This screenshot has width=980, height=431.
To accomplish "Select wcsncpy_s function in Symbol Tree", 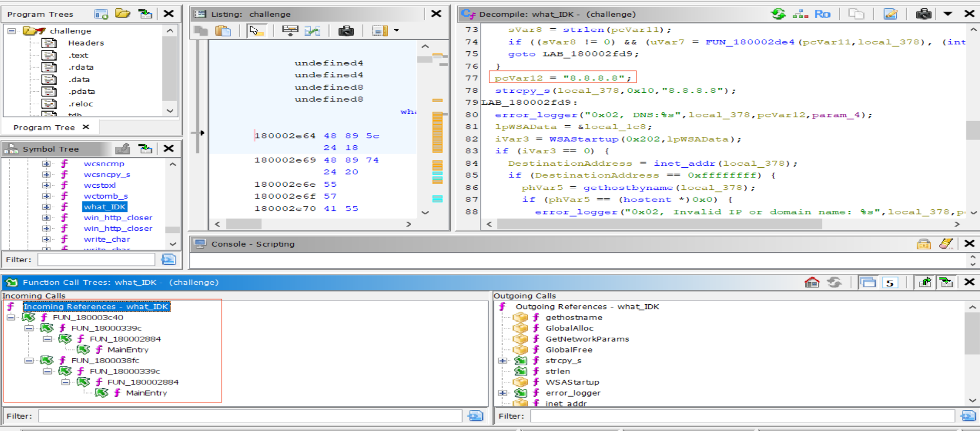I will (107, 174).
